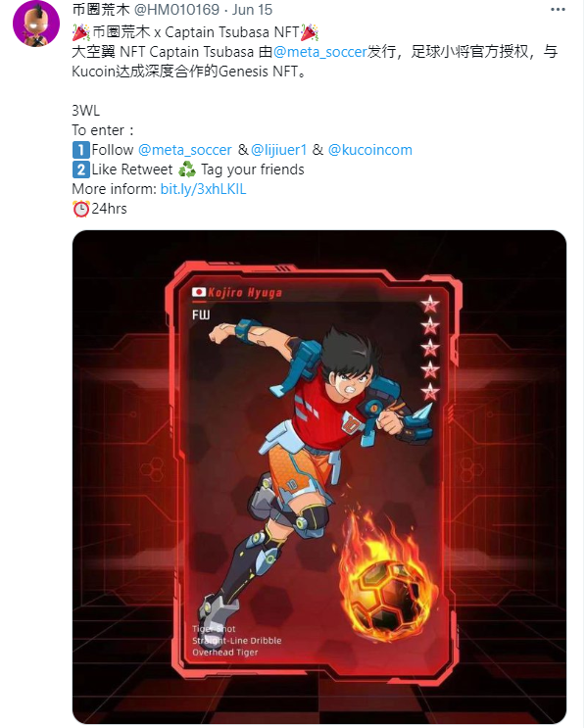586x728 pixels.
Task: Click the alarm clock emoji beside 24hrs
Action: (80, 209)
